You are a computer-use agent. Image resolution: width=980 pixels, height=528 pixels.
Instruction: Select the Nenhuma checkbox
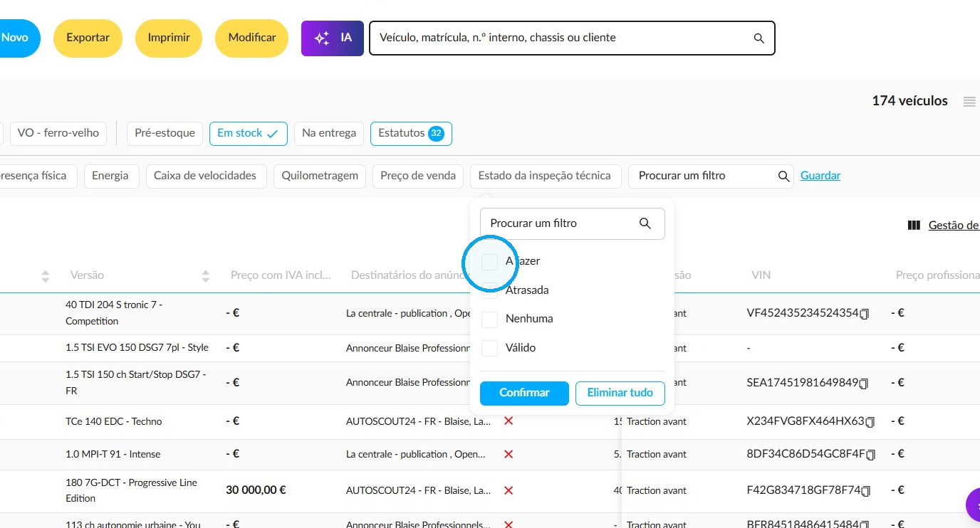point(489,320)
